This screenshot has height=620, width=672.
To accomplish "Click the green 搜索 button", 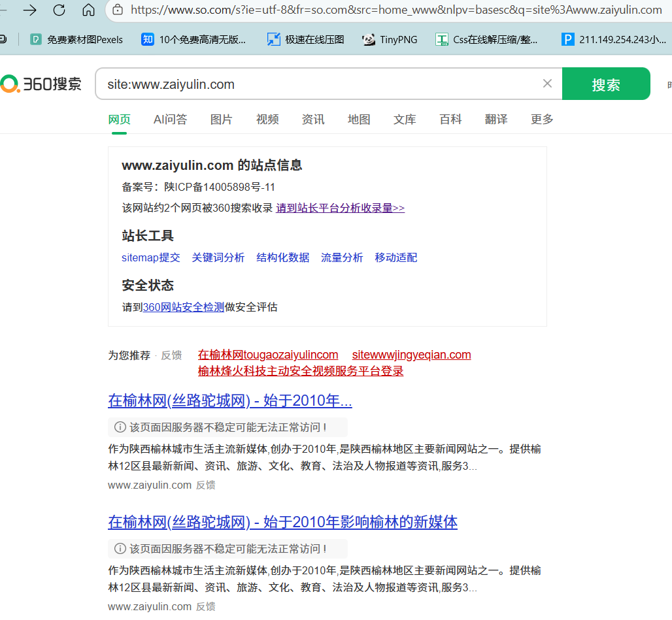I will pos(606,84).
